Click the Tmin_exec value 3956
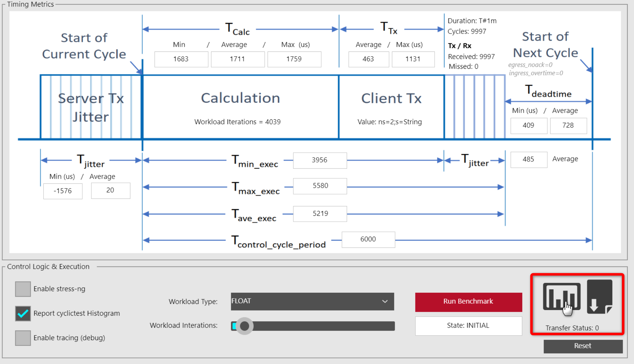 320,160
